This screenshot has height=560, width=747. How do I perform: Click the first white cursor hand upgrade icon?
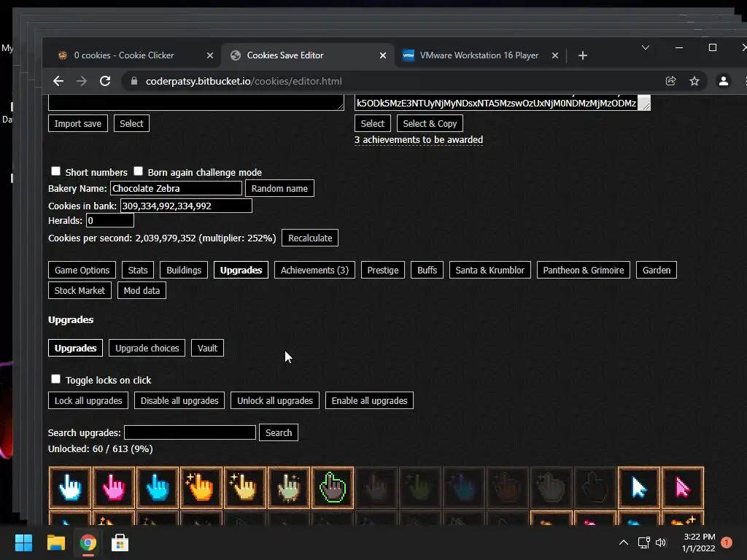click(69, 488)
